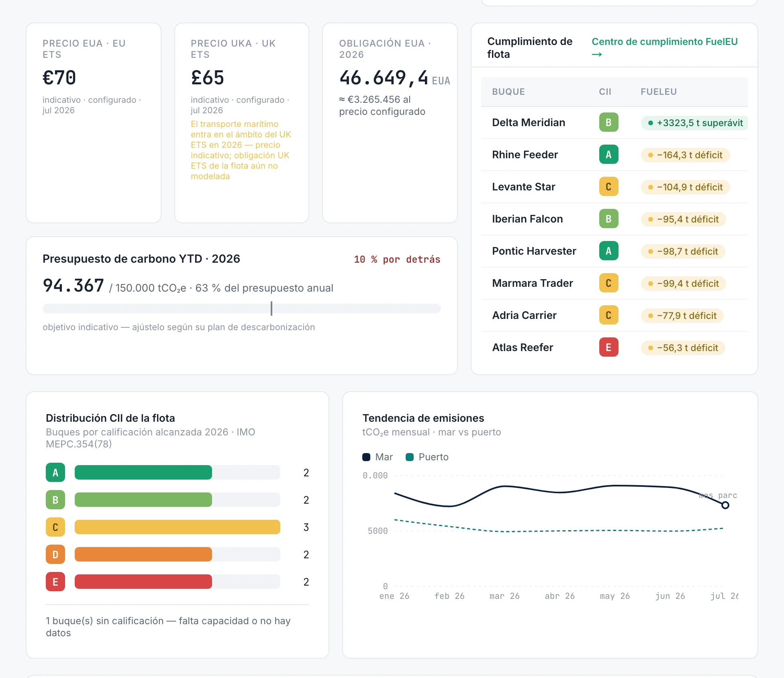The height and width of the screenshot is (678, 784).
Task: Click the carbon budget progress marker
Action: 272,308
